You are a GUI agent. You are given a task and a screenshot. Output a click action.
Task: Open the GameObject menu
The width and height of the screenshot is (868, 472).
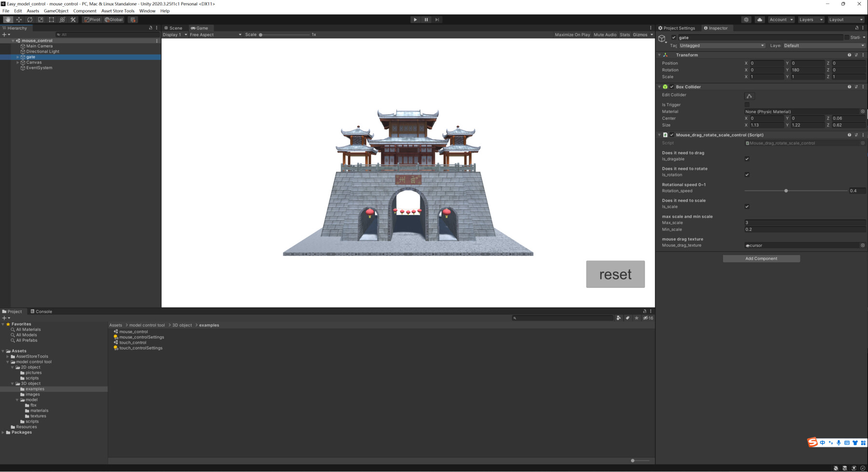[x=56, y=11]
